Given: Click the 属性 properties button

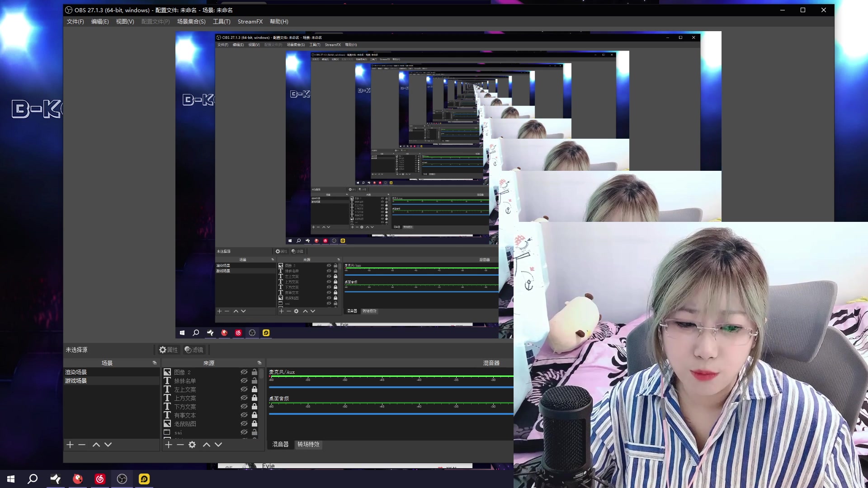Looking at the screenshot, I should 169,350.
